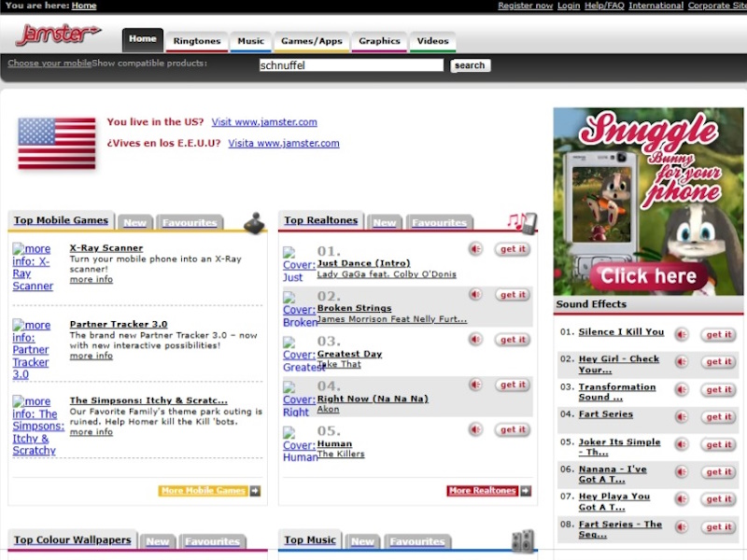Viewport: 747px width, 560px height.
Task: Play the Fart Series sound effect preview
Action: [x=682, y=417]
